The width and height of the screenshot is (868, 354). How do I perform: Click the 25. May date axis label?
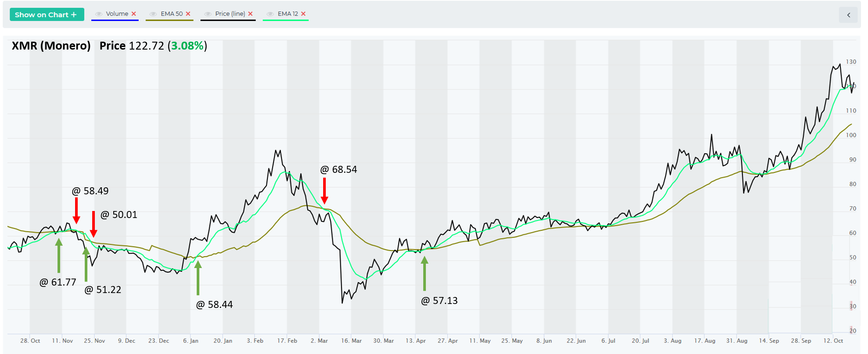(x=512, y=341)
